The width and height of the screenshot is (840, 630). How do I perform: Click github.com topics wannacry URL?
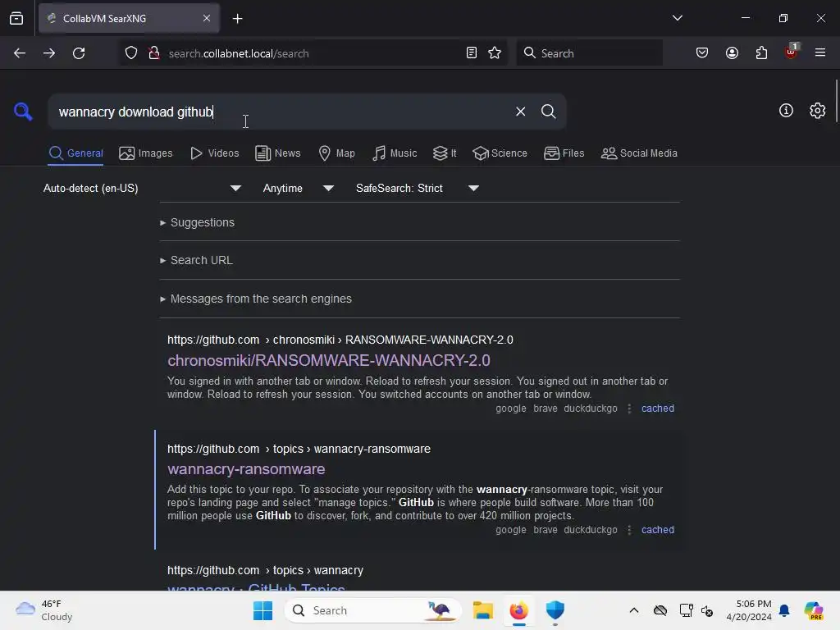tap(265, 570)
